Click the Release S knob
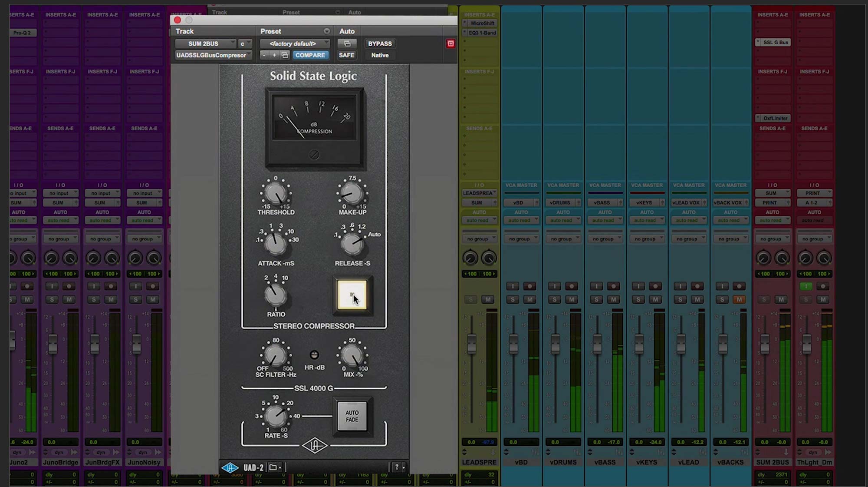Screen dimensions: 868x487 [x=352, y=244]
